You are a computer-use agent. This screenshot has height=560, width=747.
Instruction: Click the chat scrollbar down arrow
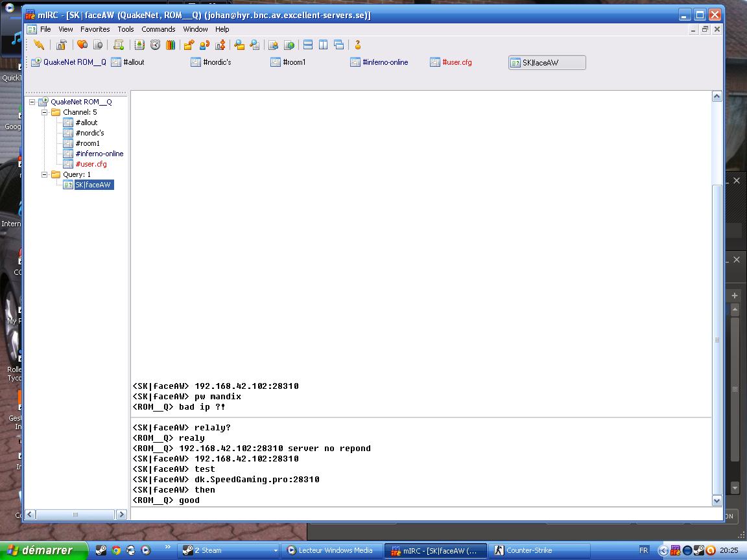[717, 500]
